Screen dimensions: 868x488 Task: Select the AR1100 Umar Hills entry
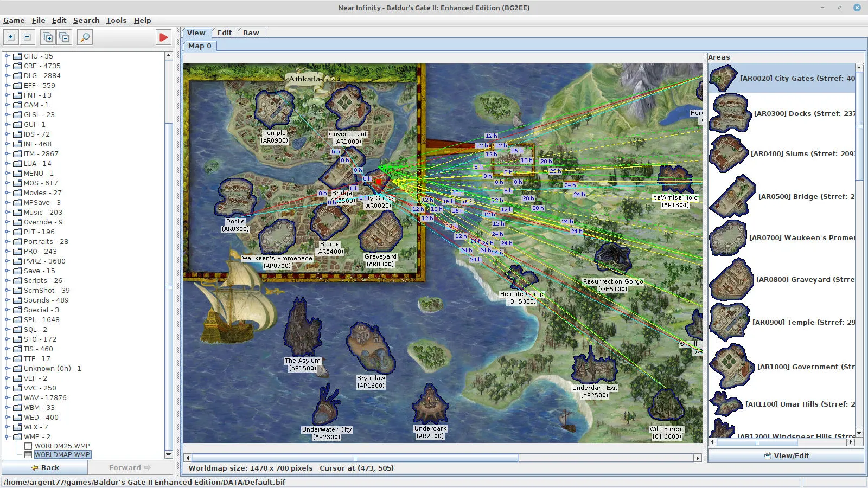(782, 404)
